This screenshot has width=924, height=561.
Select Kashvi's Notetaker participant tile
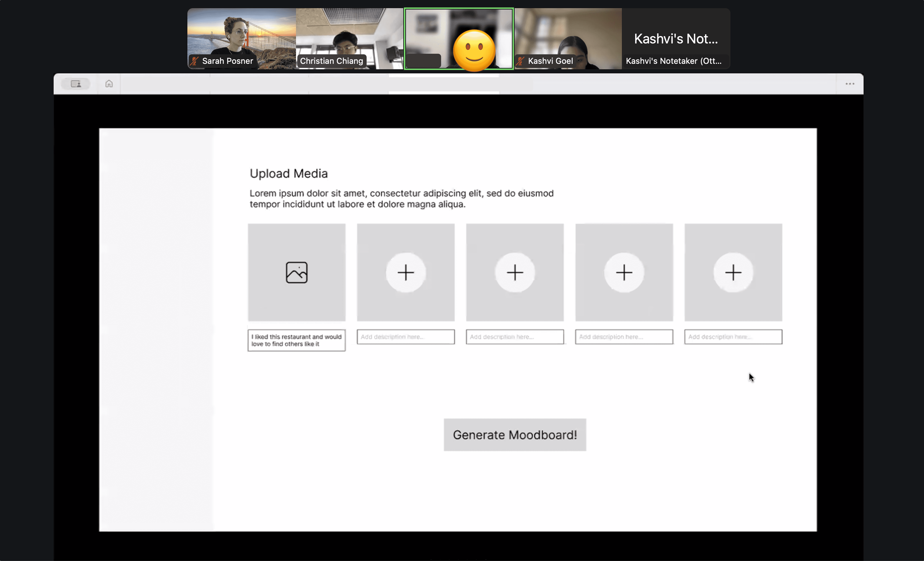675,39
